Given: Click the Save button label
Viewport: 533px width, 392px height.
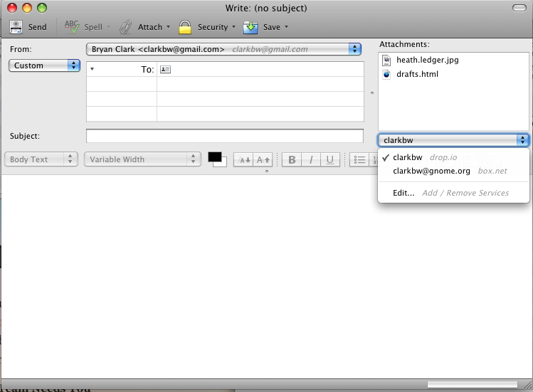Looking at the screenshot, I should pyautogui.click(x=272, y=27).
